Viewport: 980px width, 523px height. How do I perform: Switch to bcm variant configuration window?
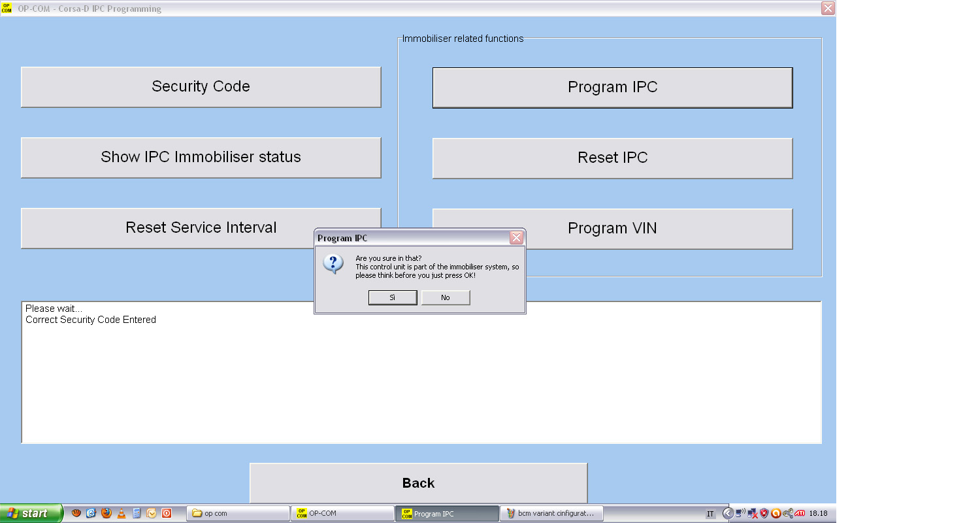point(551,513)
